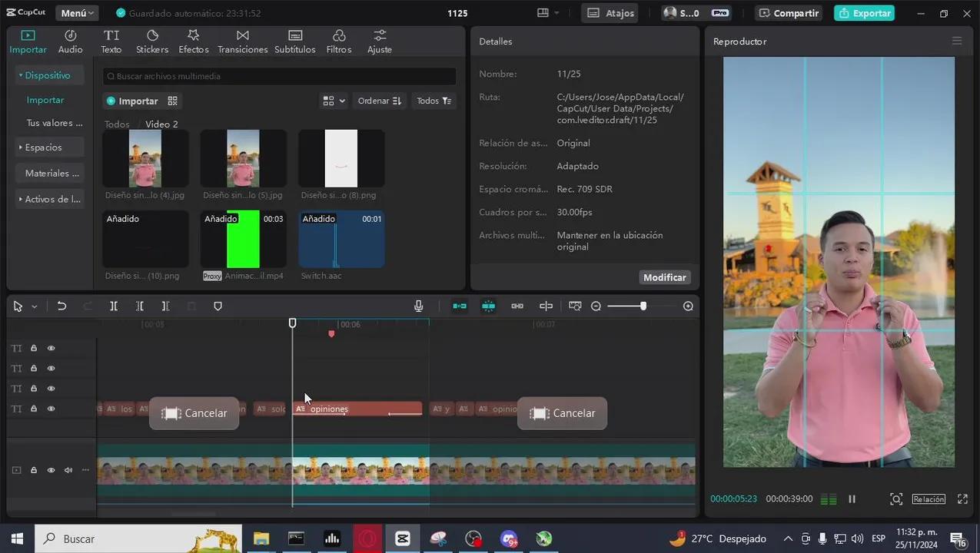This screenshot has height=553, width=980.
Task: Click the Exportar button
Action: (865, 13)
